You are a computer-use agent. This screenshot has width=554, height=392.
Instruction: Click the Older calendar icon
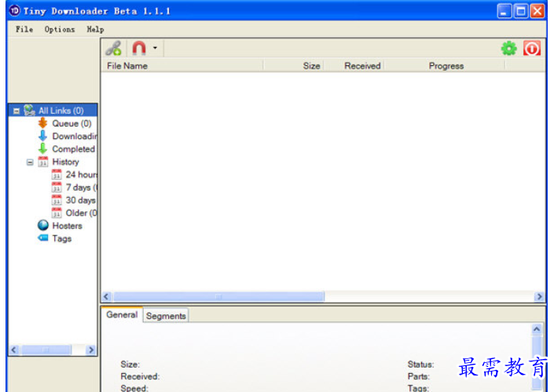tap(57, 212)
